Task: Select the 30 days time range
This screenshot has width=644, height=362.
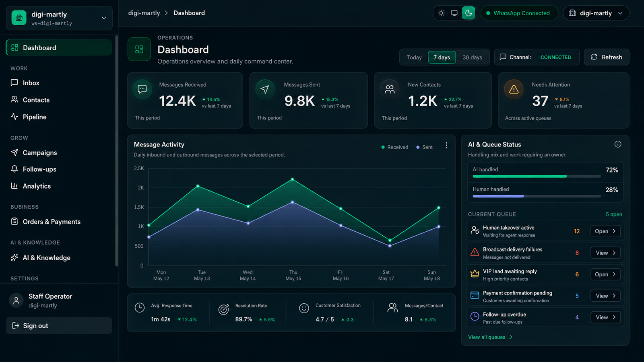Action: pyautogui.click(x=472, y=57)
